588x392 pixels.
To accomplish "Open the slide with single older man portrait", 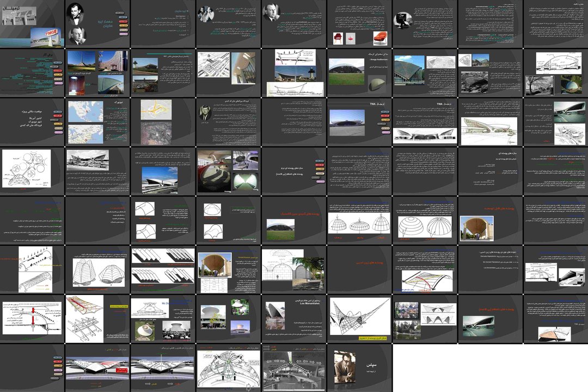I will tap(293, 23).
